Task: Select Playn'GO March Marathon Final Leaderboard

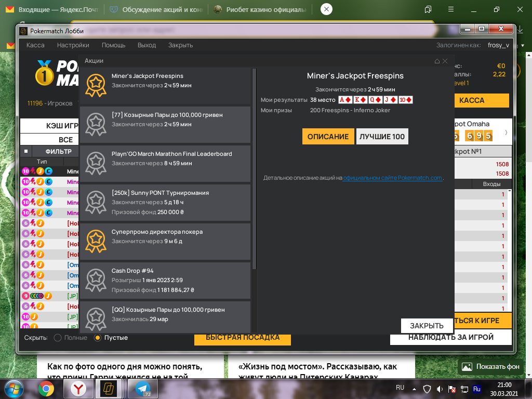Action: point(171,154)
